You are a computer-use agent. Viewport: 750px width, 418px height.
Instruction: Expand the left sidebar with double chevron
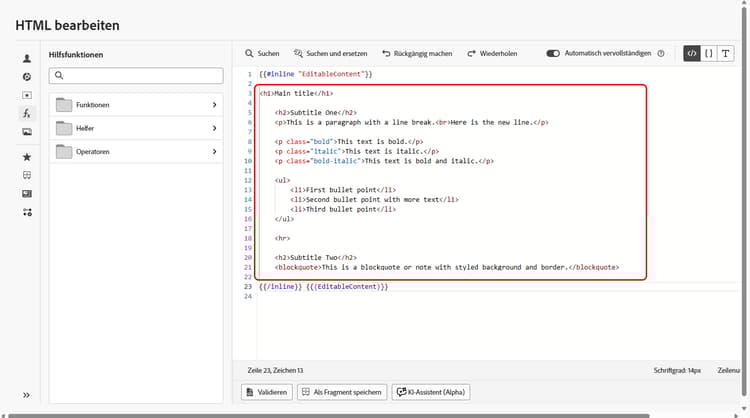tap(27, 395)
